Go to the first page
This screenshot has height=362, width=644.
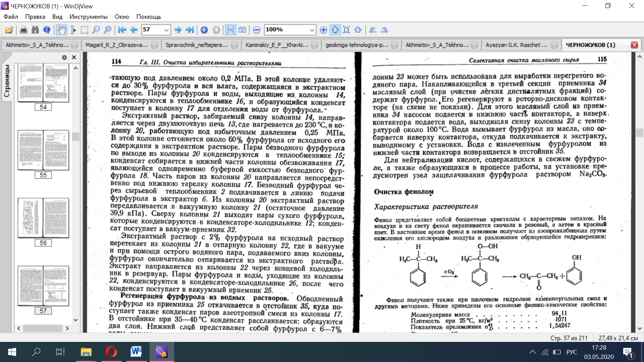122,30
